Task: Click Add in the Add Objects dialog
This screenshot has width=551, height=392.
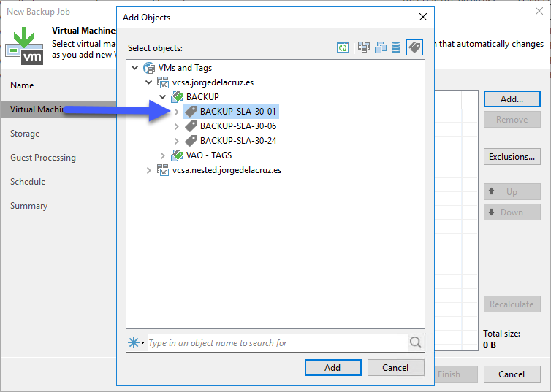Action: tap(332, 367)
